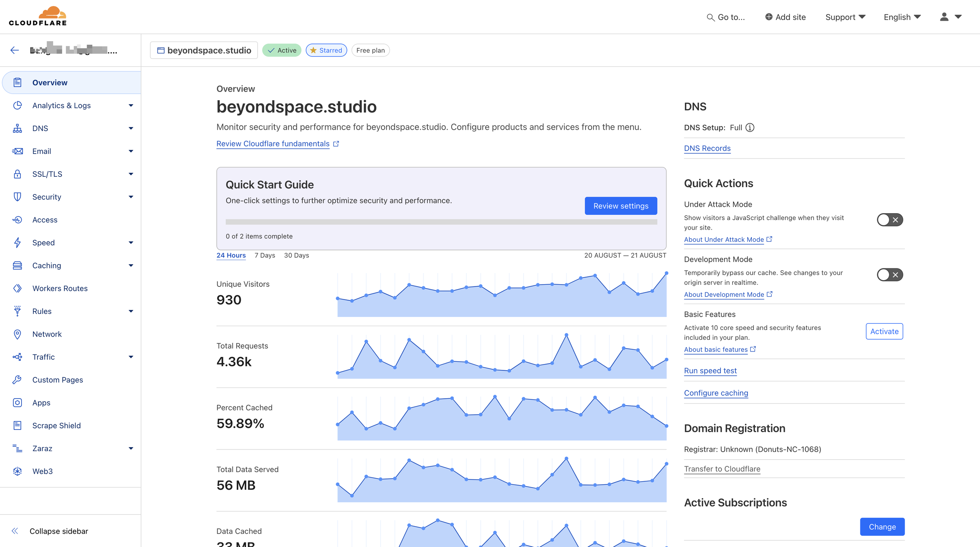Open About Under Attack Mode link
Image resolution: width=980 pixels, height=547 pixels.
coord(728,239)
